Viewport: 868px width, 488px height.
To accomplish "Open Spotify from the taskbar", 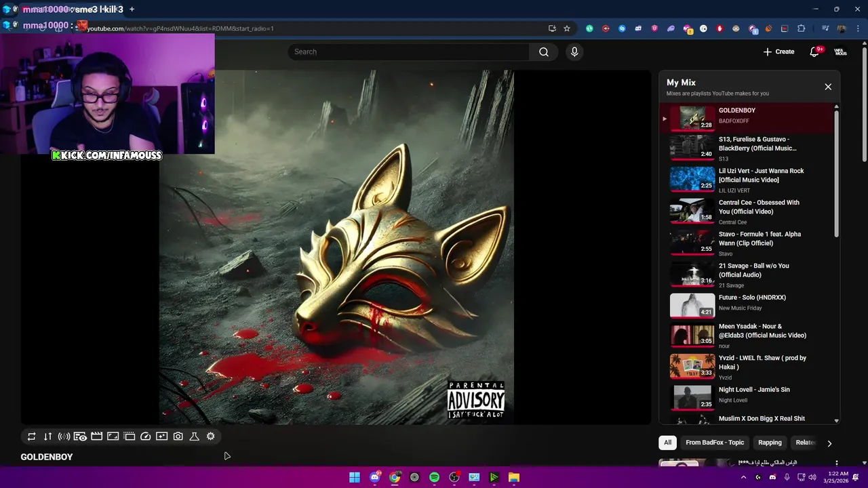I will pyautogui.click(x=434, y=477).
